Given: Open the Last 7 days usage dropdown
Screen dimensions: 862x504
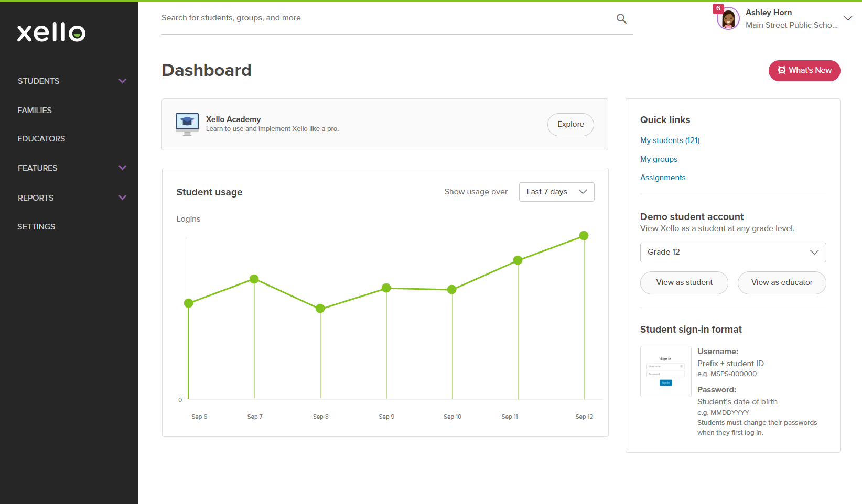Looking at the screenshot, I should pyautogui.click(x=557, y=192).
